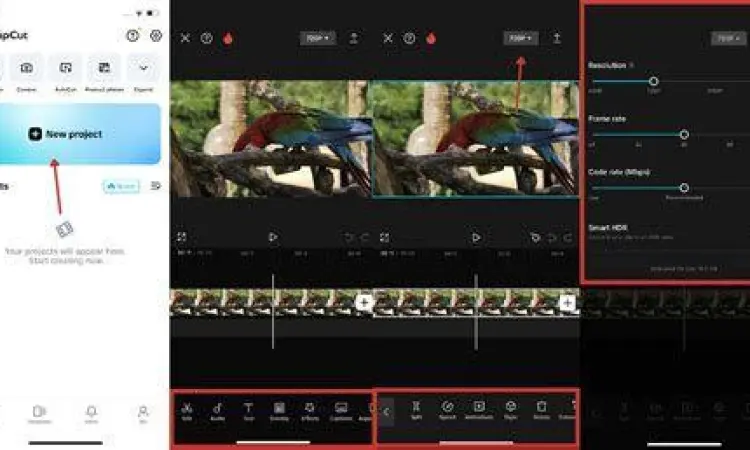Open help in the main editor (Edit/Audio toolbar)
The height and width of the screenshot is (450, 750).
click(x=206, y=38)
